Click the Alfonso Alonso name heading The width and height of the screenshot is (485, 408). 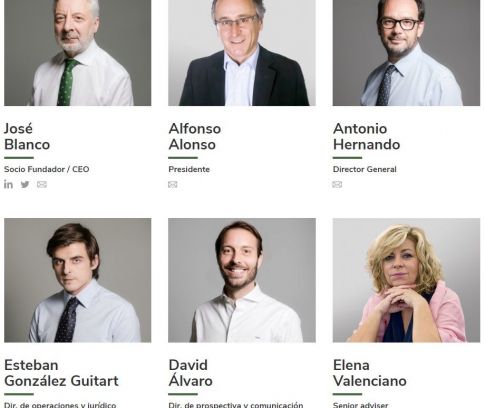195,137
